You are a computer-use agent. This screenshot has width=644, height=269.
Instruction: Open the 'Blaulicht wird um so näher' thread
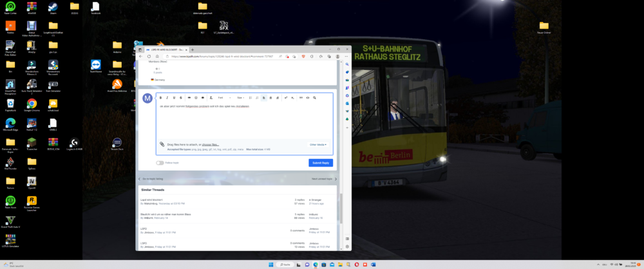166,214
